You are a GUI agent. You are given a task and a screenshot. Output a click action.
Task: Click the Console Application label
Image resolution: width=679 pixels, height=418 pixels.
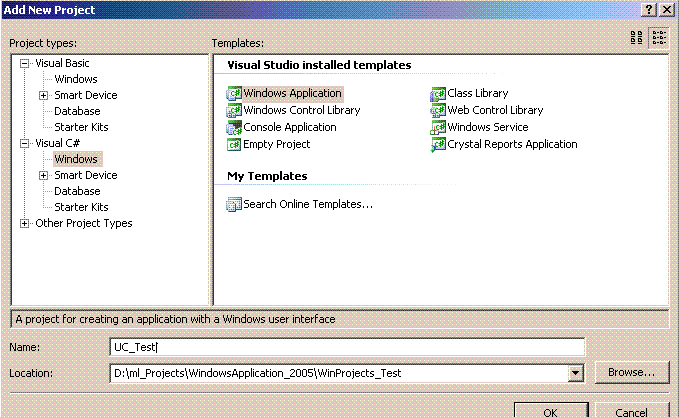290,127
